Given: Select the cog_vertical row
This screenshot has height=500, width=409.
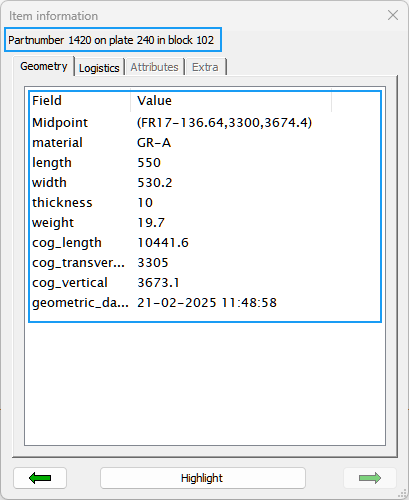Looking at the screenshot, I should point(205,283).
